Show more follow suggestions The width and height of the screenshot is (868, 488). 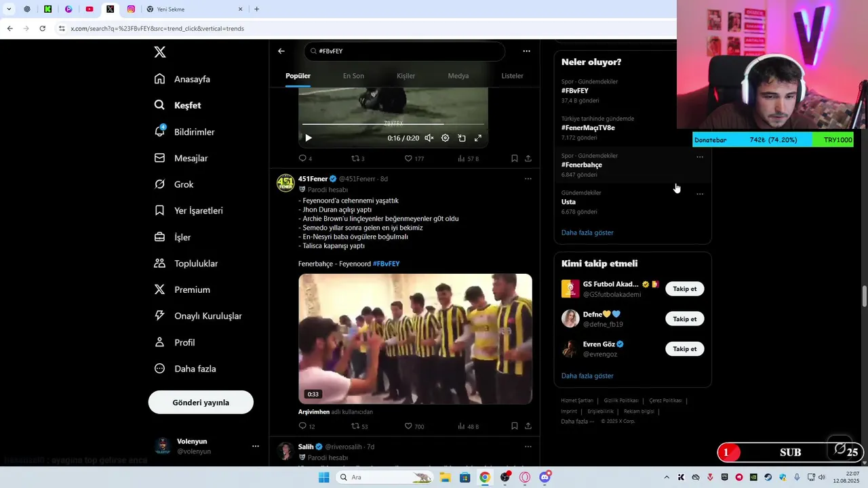(587, 375)
